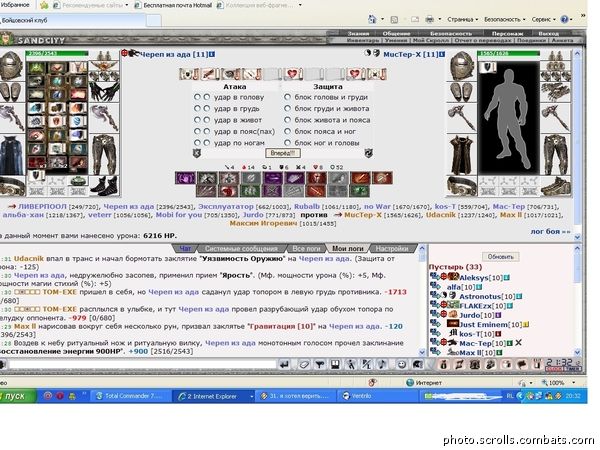Click the floppy save icon in chat toolbar

[x=335, y=364]
